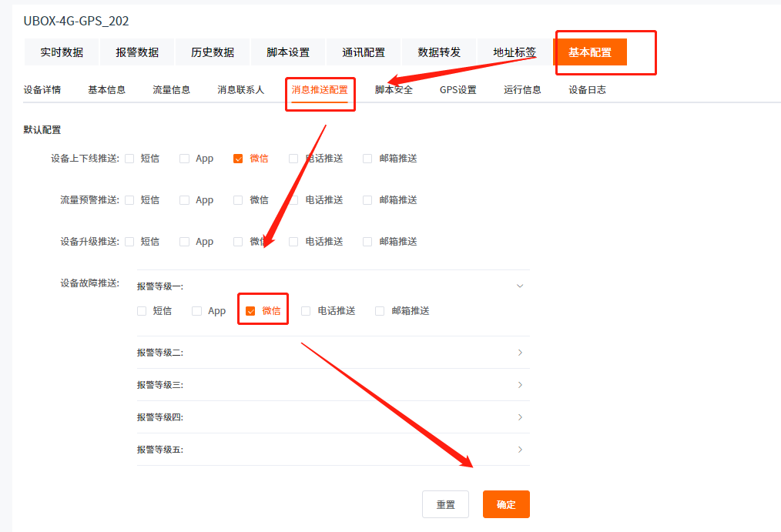The width and height of the screenshot is (781, 532).
Task: Open the 实时数据 tab
Action: [62, 52]
